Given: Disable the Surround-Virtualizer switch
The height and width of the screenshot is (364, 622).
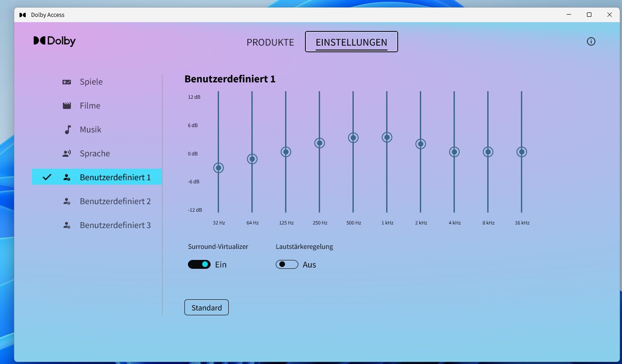Looking at the screenshot, I should 199,264.
